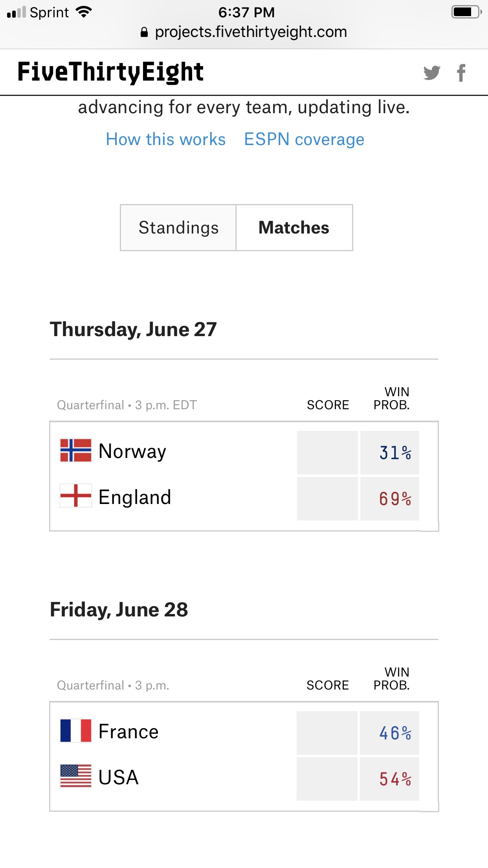This screenshot has width=488, height=868.
Task: Open the ESPN coverage link
Action: click(x=304, y=140)
